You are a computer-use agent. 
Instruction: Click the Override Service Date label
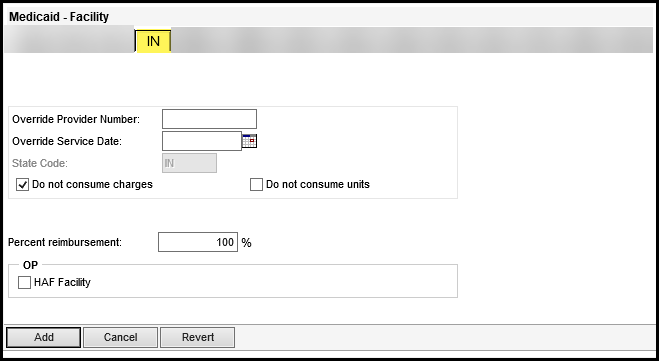click(x=67, y=141)
